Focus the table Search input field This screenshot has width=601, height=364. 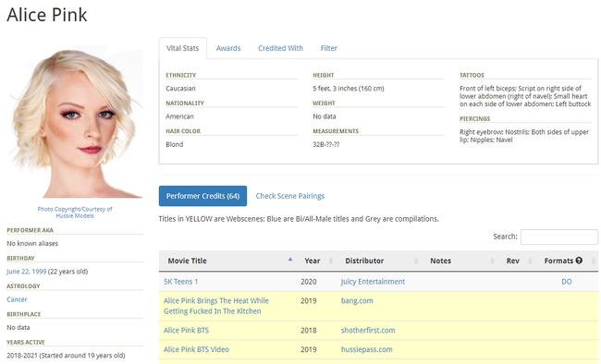(x=559, y=237)
